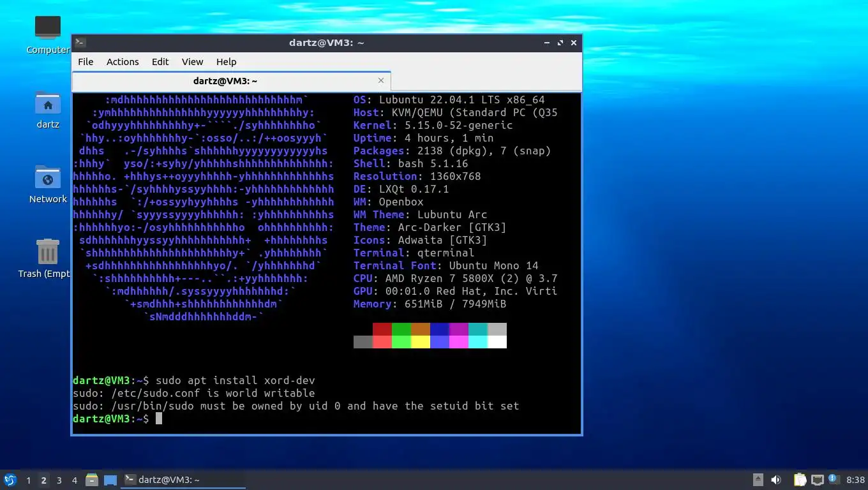Open the Lubuntu start menu
Image resolution: width=868 pixels, height=490 pixels.
coord(10,480)
